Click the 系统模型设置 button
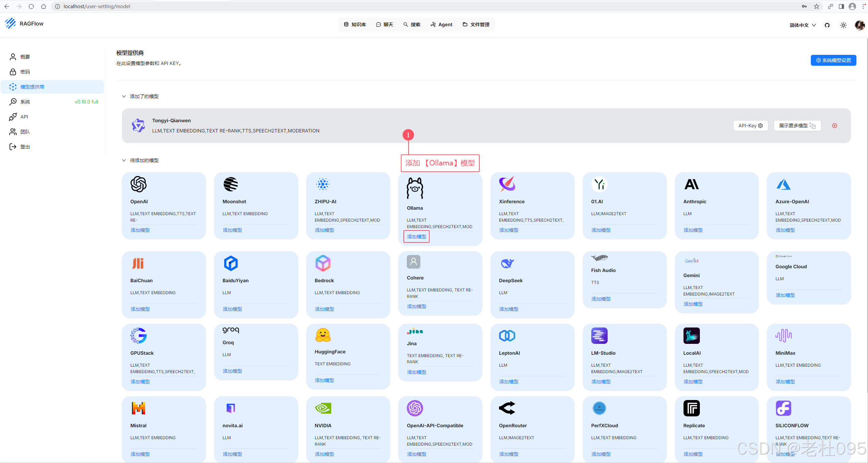 pyautogui.click(x=833, y=60)
